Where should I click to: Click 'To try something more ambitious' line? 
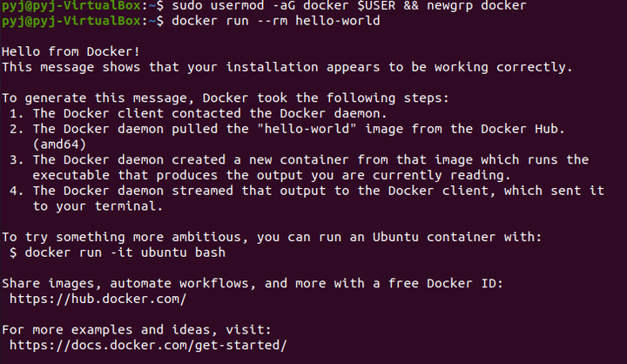point(272,237)
